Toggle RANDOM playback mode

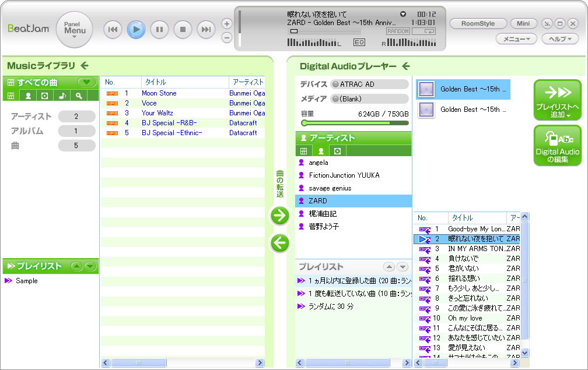coord(398,31)
